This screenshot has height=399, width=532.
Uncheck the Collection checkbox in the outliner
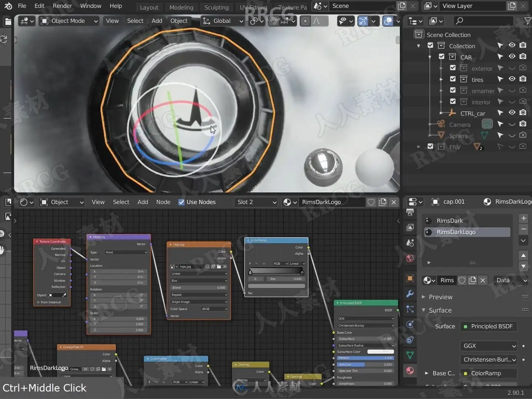[x=430, y=45]
